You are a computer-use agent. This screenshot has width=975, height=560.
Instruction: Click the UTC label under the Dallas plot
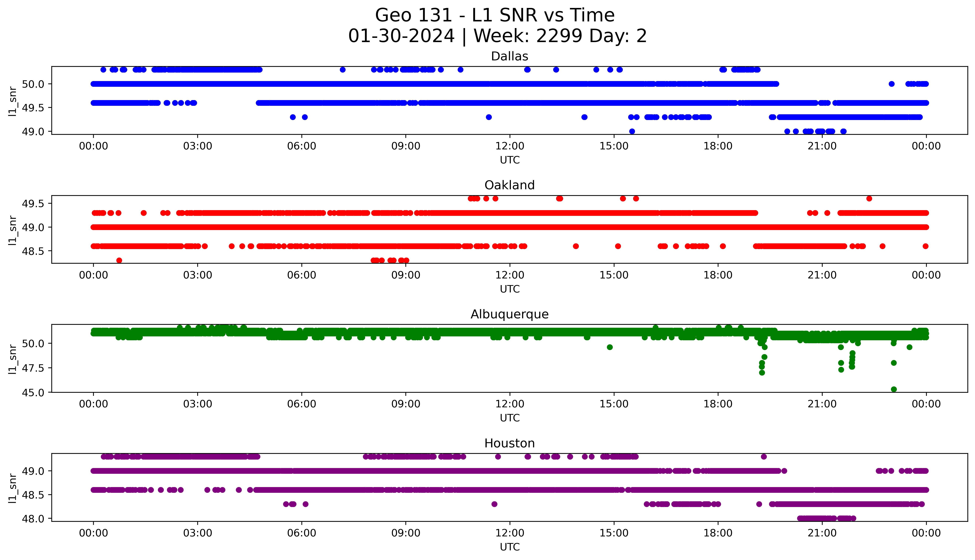point(510,160)
